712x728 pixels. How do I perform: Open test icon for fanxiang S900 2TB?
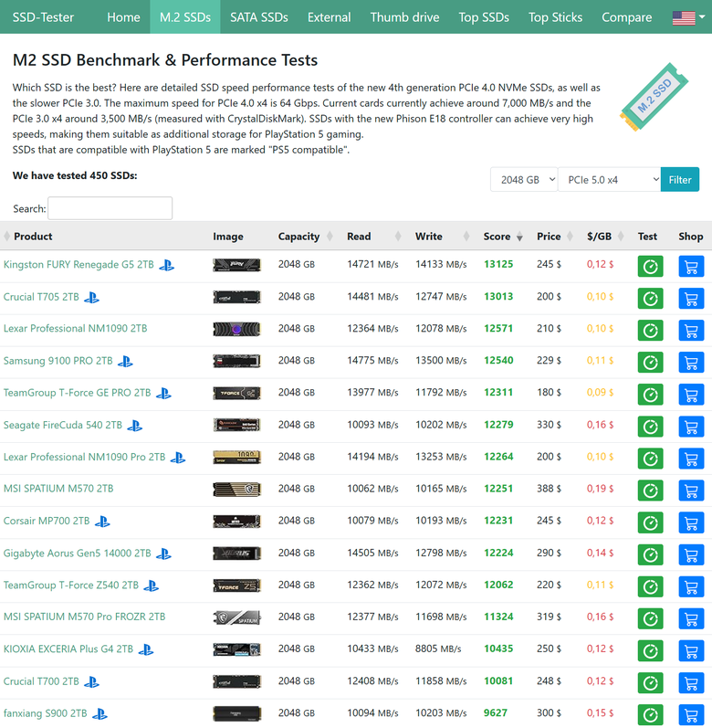(650, 715)
